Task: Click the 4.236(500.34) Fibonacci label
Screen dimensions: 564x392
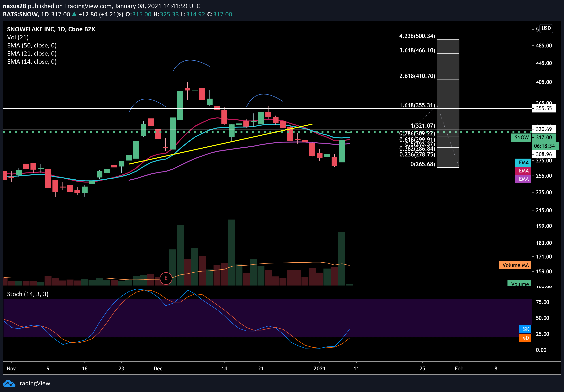Action: point(417,36)
